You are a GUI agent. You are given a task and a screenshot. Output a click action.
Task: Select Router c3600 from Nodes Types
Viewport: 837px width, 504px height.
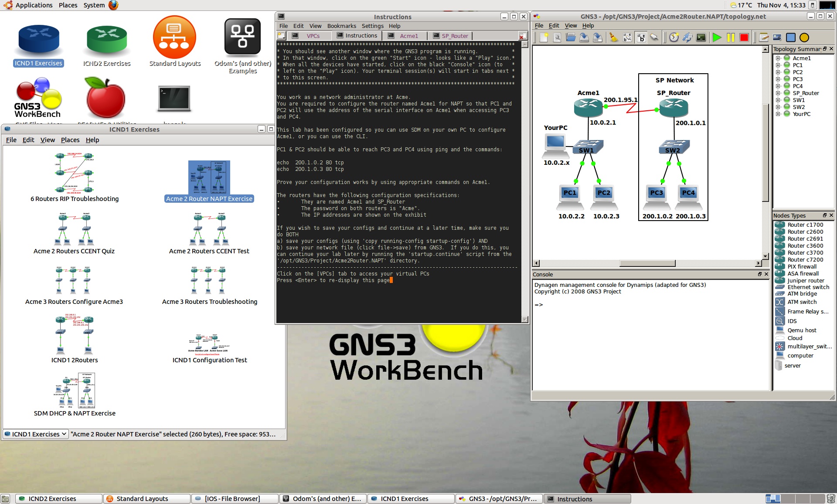click(x=805, y=246)
